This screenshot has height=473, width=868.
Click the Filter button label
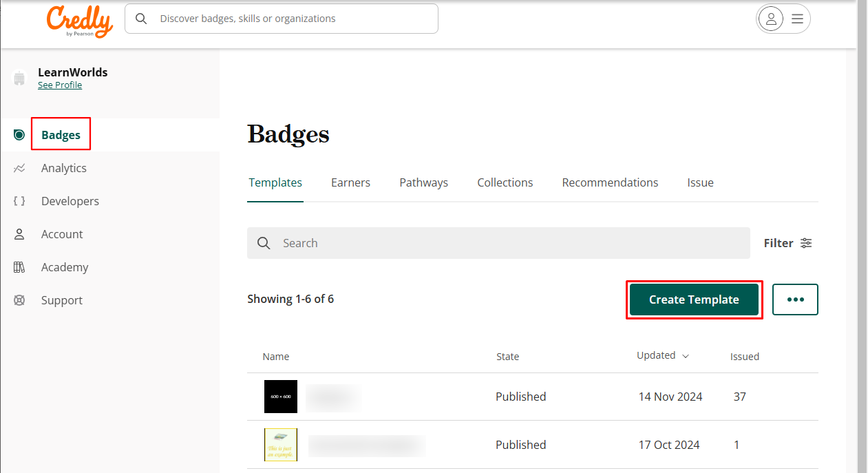779,243
